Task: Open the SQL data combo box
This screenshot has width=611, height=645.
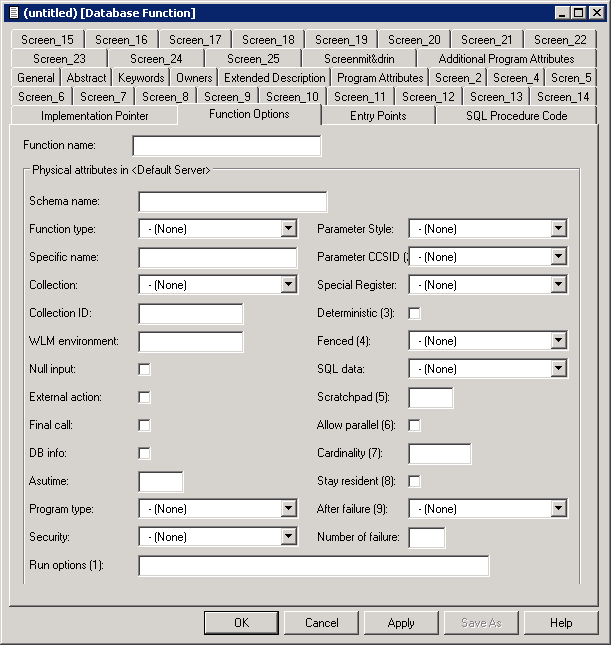Action: 558,369
